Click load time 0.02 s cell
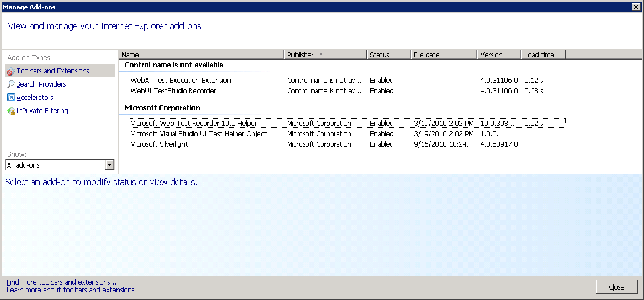Screen dimensions: 644x300 click(x=534, y=123)
